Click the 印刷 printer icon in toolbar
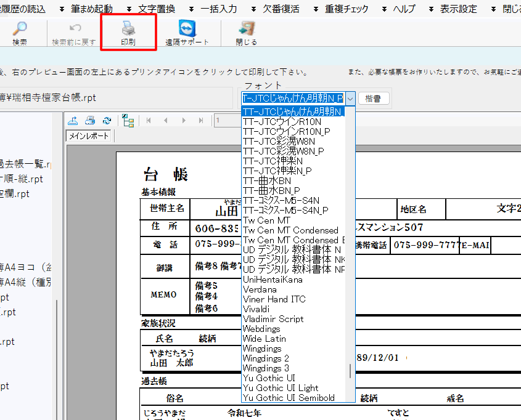Viewport: 521px width, 420px height. (x=128, y=30)
